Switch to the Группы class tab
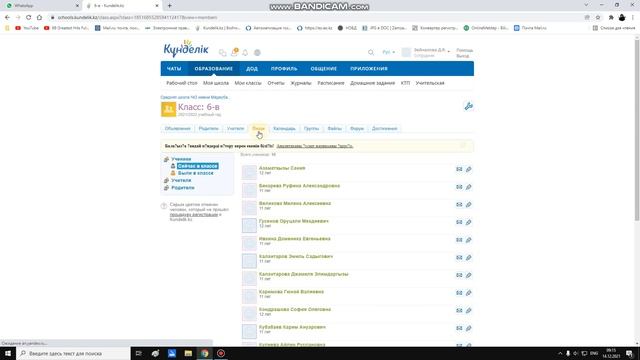The height and width of the screenshot is (360, 640). coord(311,129)
